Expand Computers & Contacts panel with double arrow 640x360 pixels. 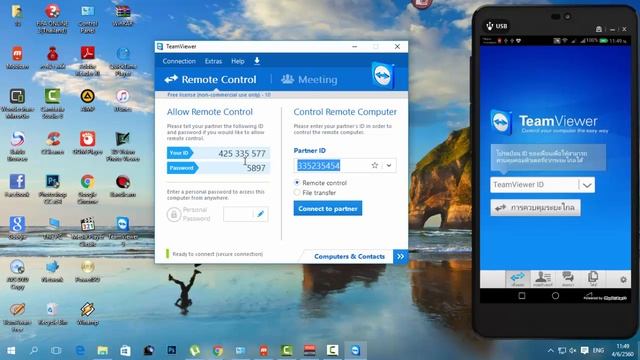coord(400,256)
